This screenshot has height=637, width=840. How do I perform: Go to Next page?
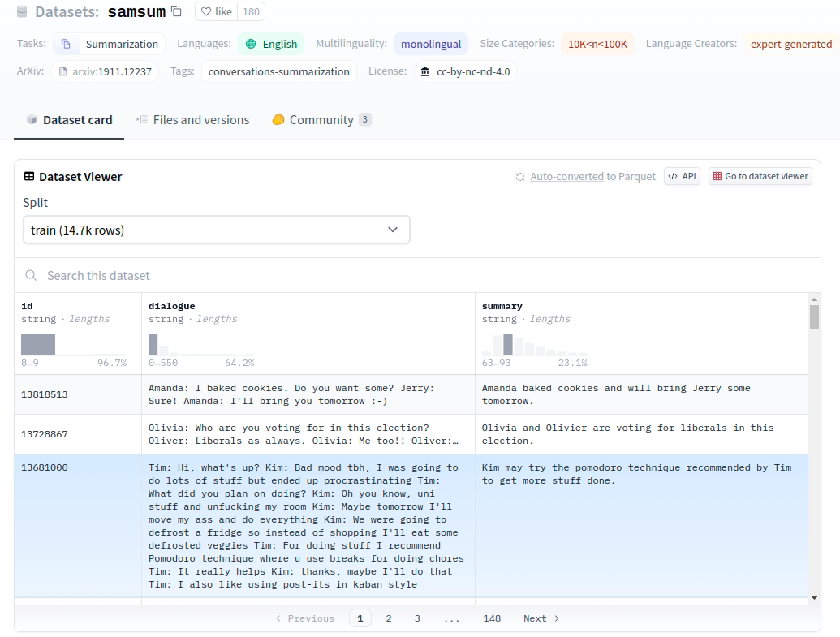[541, 618]
